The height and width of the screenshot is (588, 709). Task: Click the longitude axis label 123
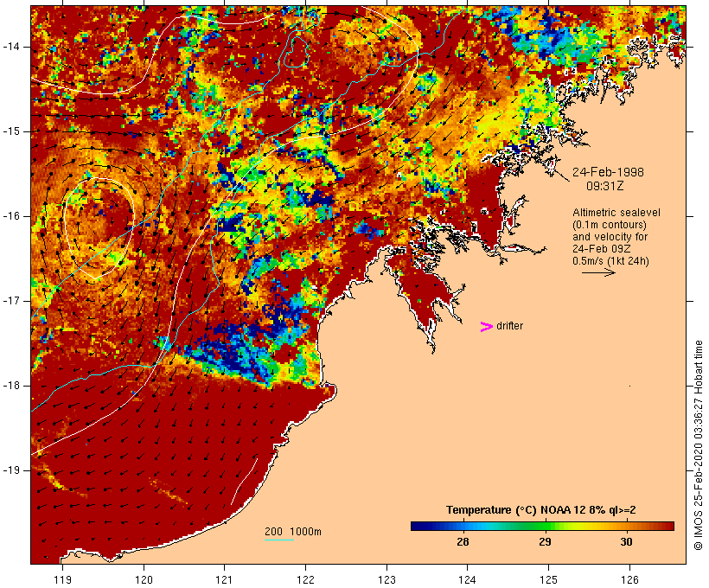(386, 580)
